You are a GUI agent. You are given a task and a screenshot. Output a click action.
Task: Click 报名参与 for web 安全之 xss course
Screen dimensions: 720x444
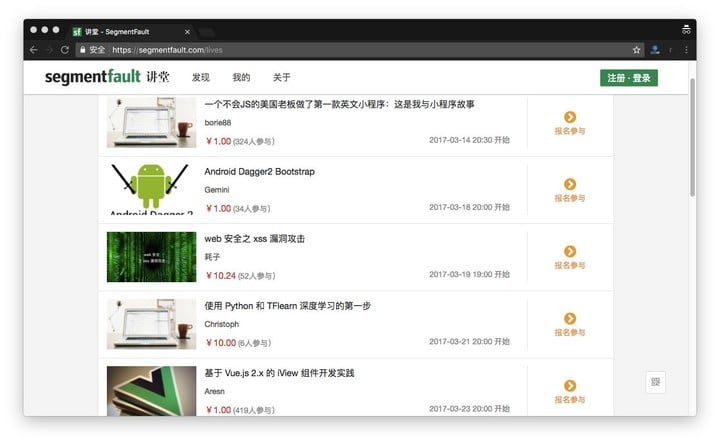[570, 265]
